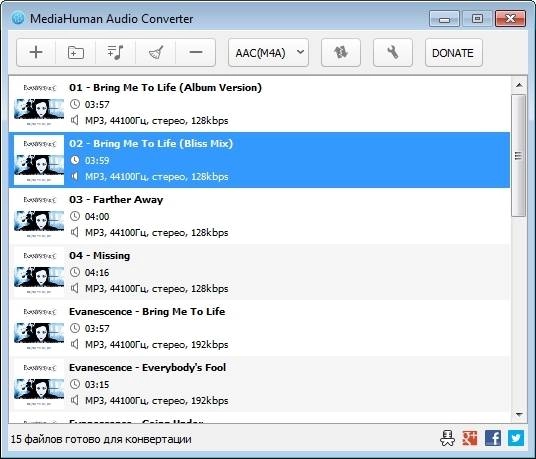Click album thumbnail of 02 - Bliss Mix track
Image resolution: width=536 pixels, height=459 pixels.
click(x=39, y=160)
